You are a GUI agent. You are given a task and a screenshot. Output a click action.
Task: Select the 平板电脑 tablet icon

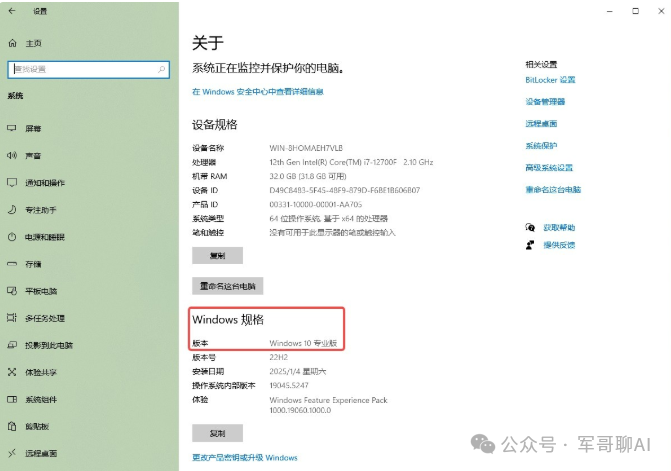[12, 291]
